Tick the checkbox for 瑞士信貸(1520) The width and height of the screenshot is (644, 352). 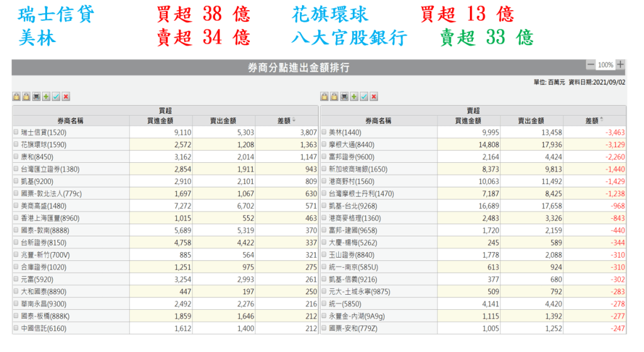point(16,133)
